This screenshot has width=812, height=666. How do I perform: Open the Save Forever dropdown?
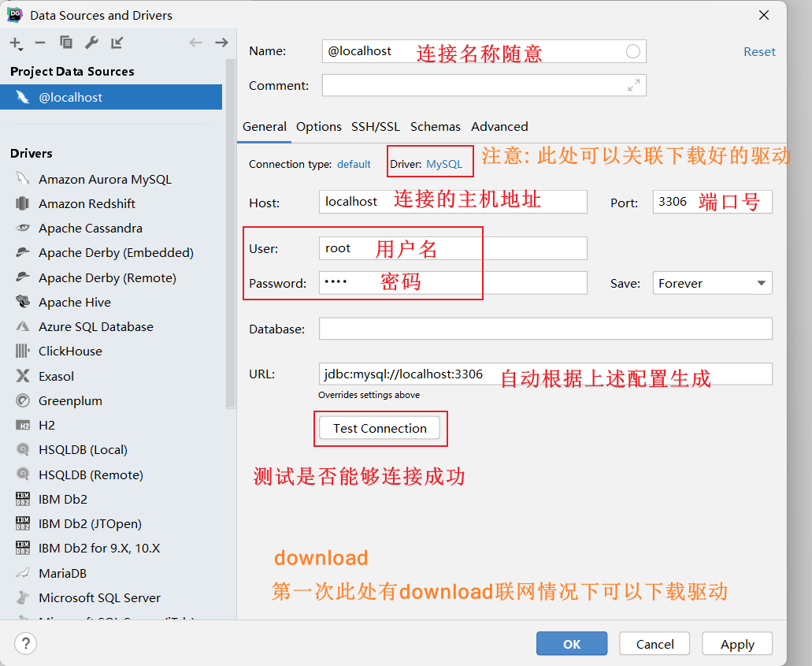click(712, 283)
